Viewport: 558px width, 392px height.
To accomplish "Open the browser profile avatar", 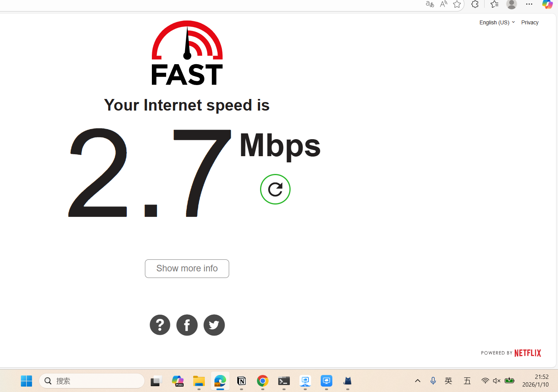I will (x=512, y=4).
